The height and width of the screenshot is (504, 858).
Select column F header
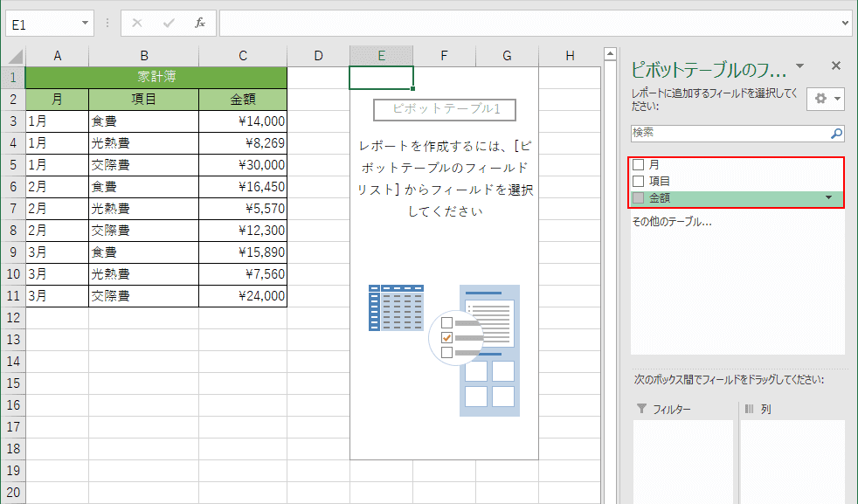pyautogui.click(x=444, y=56)
